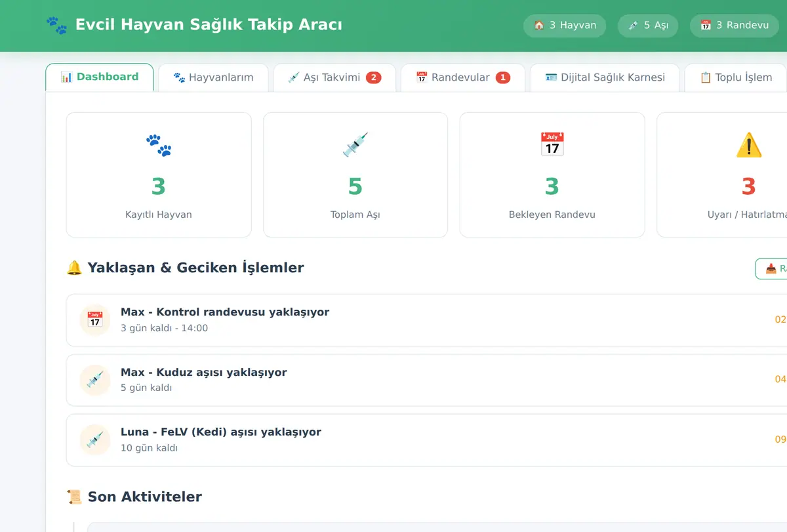The image size is (787, 532).
Task: Click the number 5 in Toplam Aşı card
Action: pyautogui.click(x=355, y=187)
